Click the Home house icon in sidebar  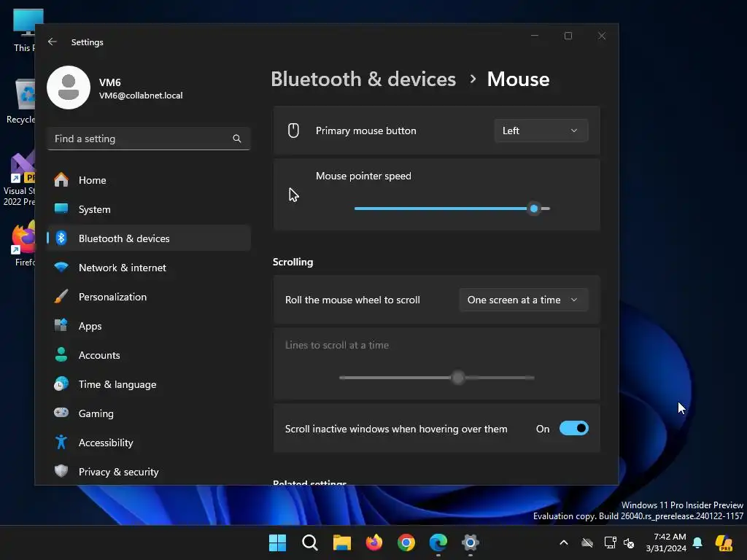(61, 180)
